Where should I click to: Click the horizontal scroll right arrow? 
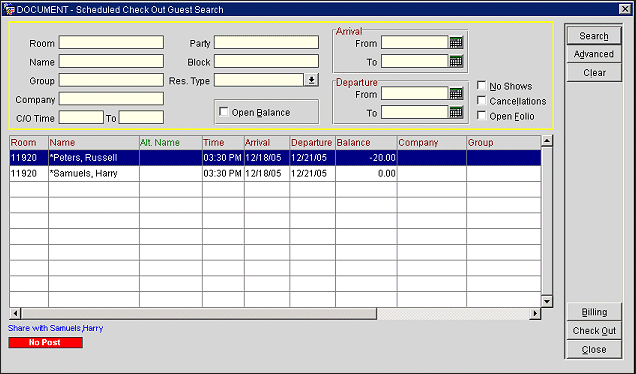(x=535, y=313)
